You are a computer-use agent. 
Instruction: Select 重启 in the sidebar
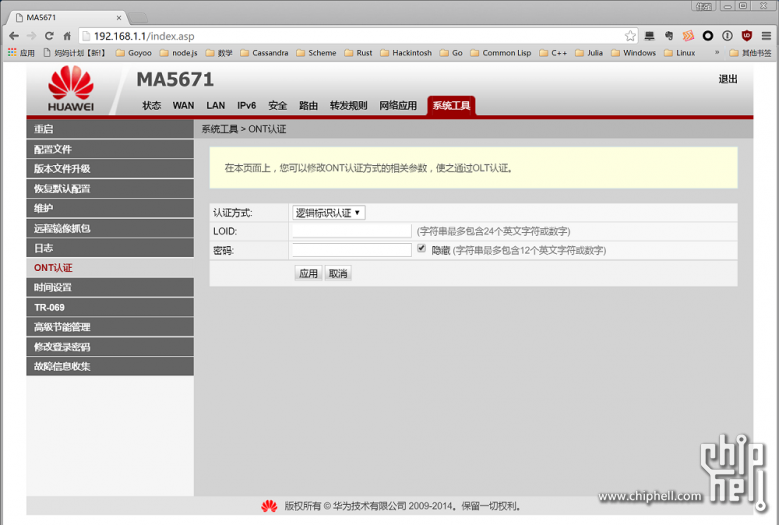click(x=110, y=129)
